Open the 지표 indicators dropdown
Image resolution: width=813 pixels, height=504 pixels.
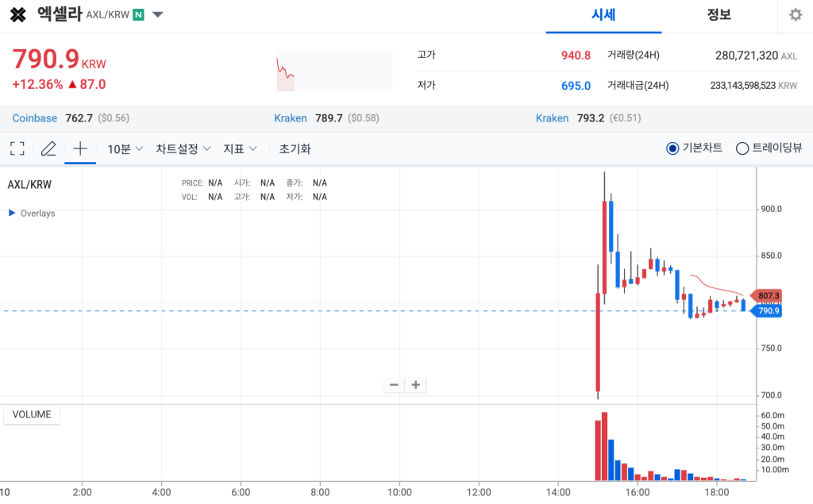click(x=240, y=148)
